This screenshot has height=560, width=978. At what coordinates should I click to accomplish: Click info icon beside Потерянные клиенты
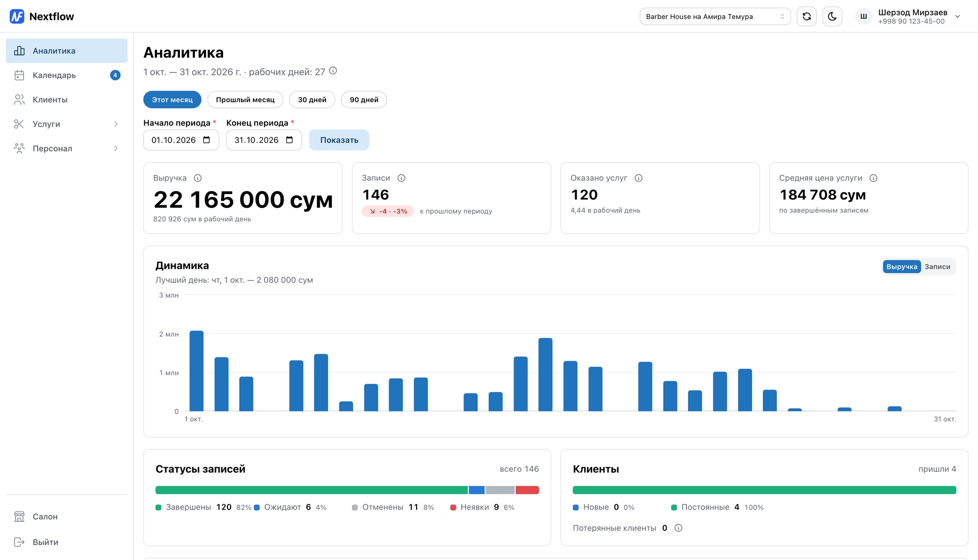(x=678, y=528)
